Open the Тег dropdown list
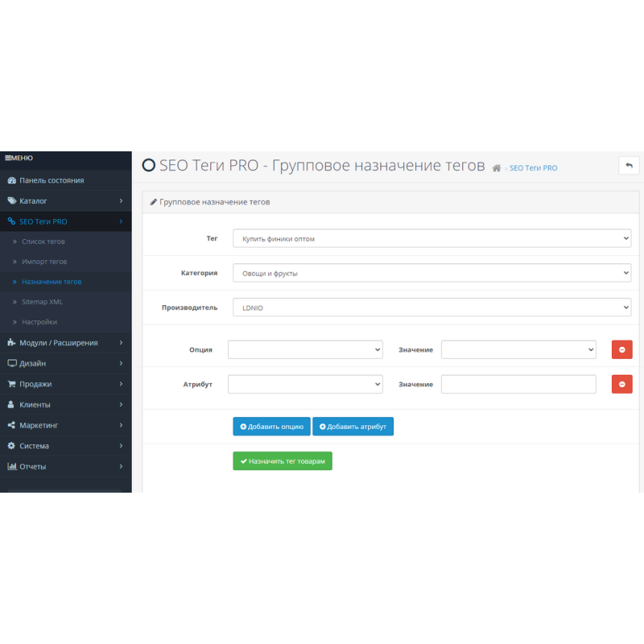 [x=431, y=238]
